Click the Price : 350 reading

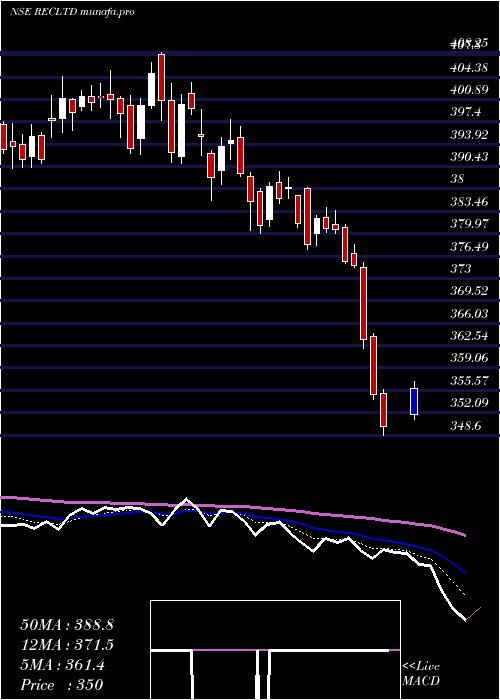tap(62, 684)
